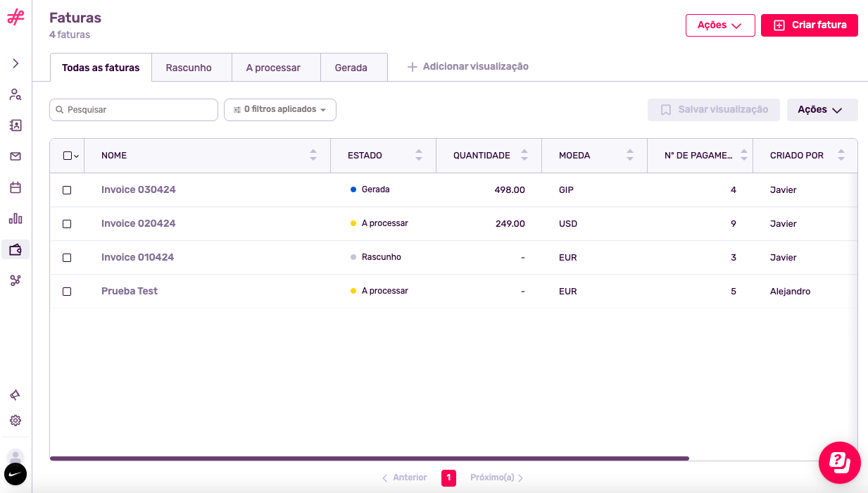Click the Nome column sort arrows
Screen dimensions: 868x493
coord(313,156)
